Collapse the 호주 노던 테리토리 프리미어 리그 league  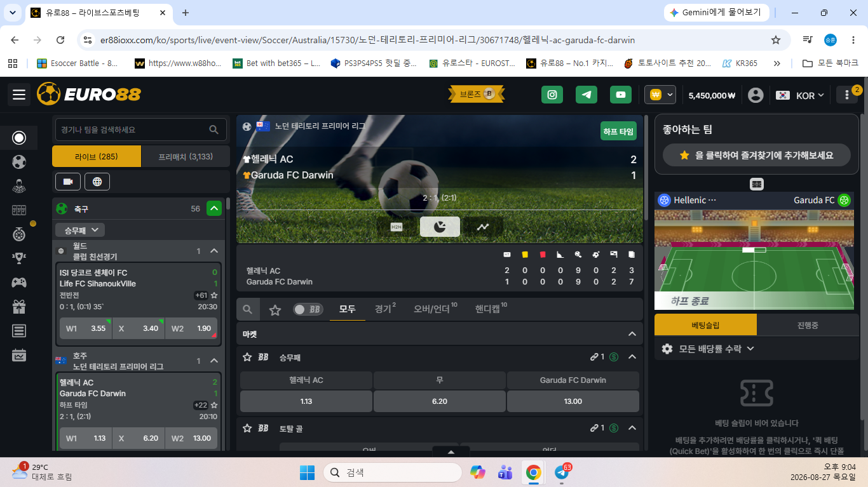(214, 361)
